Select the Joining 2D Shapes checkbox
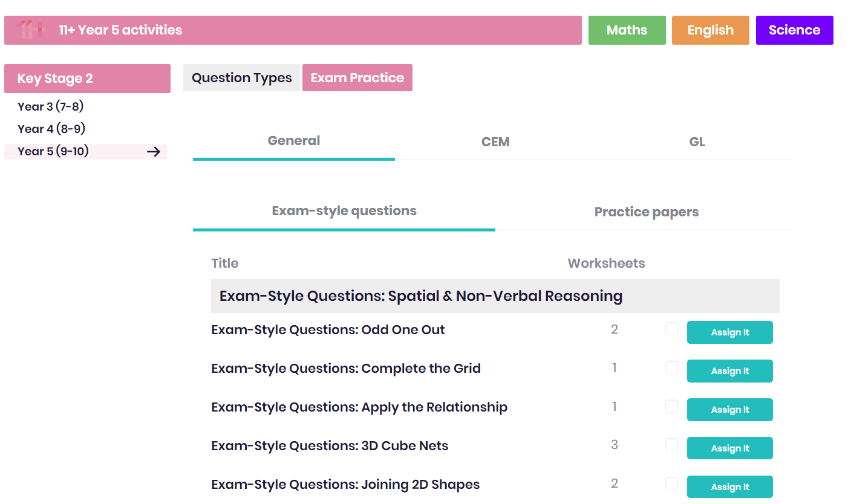The height and width of the screenshot is (504, 851). [671, 483]
